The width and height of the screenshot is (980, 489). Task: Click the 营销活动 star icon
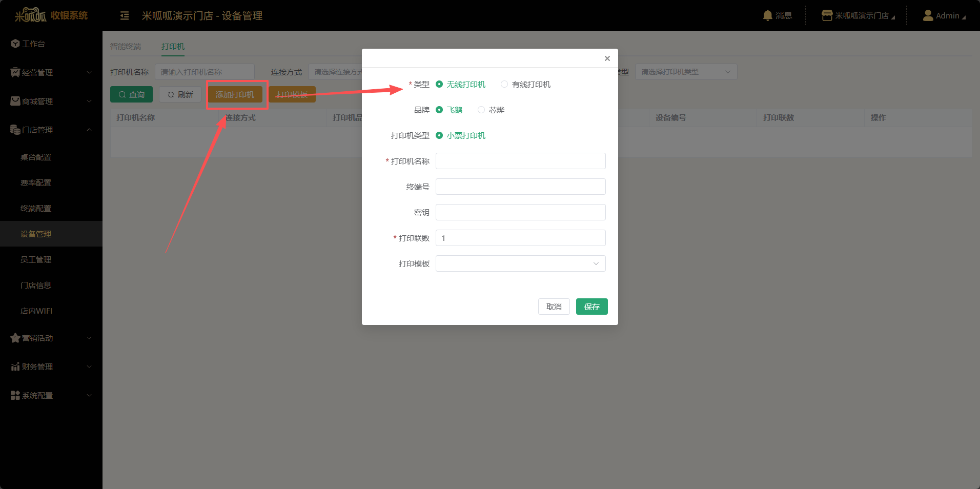pos(15,338)
